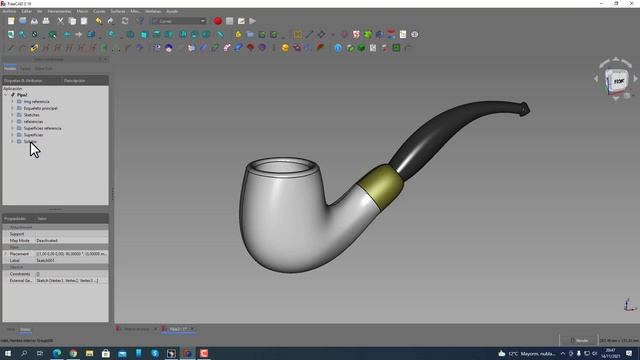The width and height of the screenshot is (640, 360).
Task: Open the macros dialog icon
Action: 241,21
